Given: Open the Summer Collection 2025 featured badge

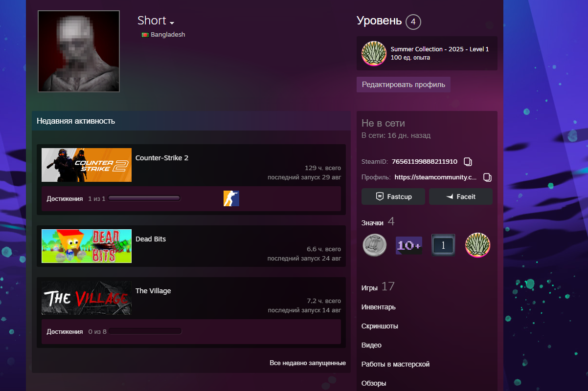Looking at the screenshot, I should (374, 53).
